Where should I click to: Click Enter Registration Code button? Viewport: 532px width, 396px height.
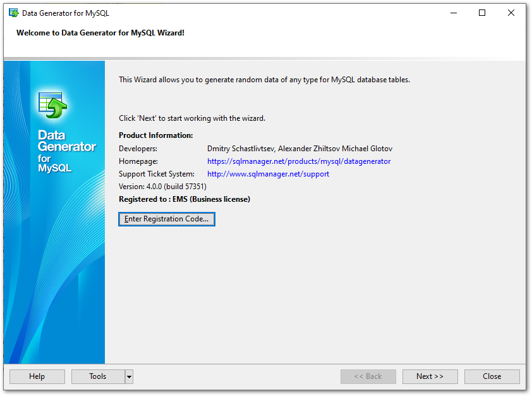[x=167, y=219]
